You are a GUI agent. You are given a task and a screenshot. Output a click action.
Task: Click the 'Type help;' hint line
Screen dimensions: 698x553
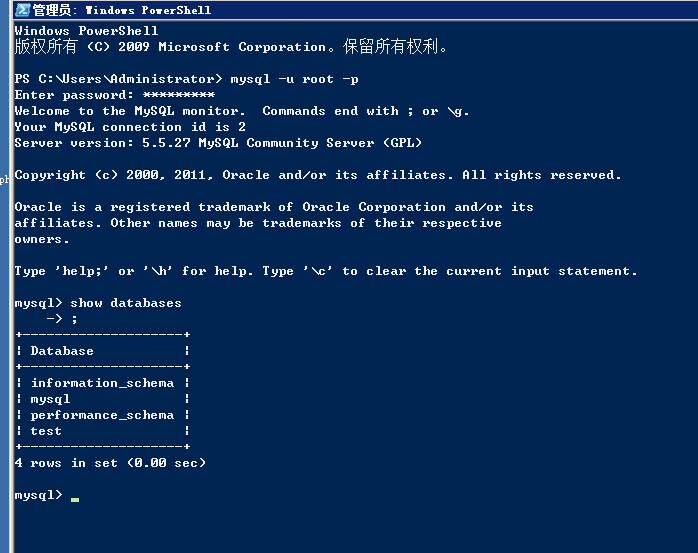[325, 271]
